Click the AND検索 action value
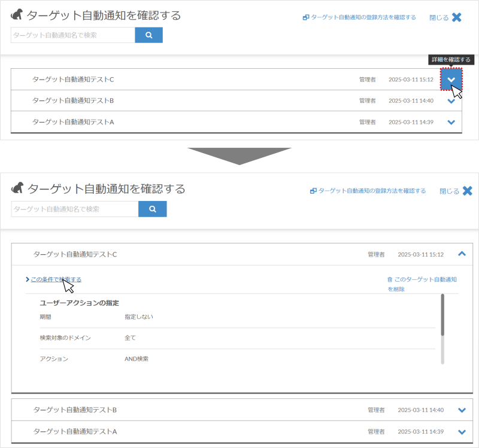479x448 pixels. point(137,359)
